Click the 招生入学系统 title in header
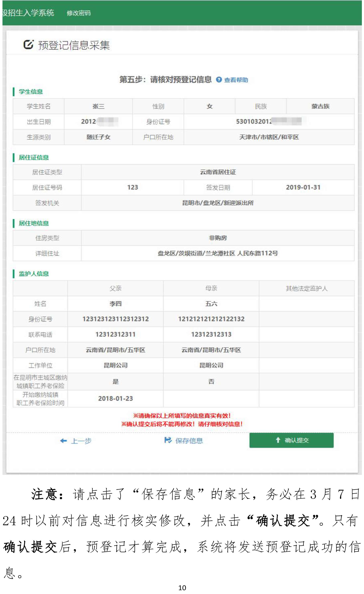 [28, 13]
